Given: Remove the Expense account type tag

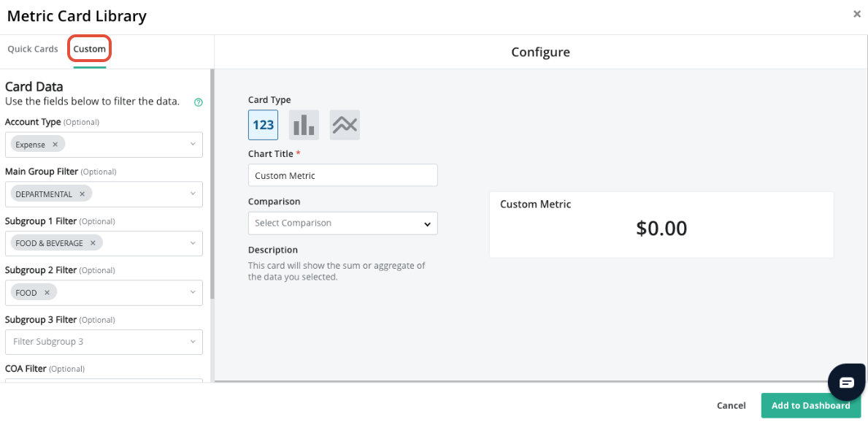Looking at the screenshot, I should (x=55, y=145).
